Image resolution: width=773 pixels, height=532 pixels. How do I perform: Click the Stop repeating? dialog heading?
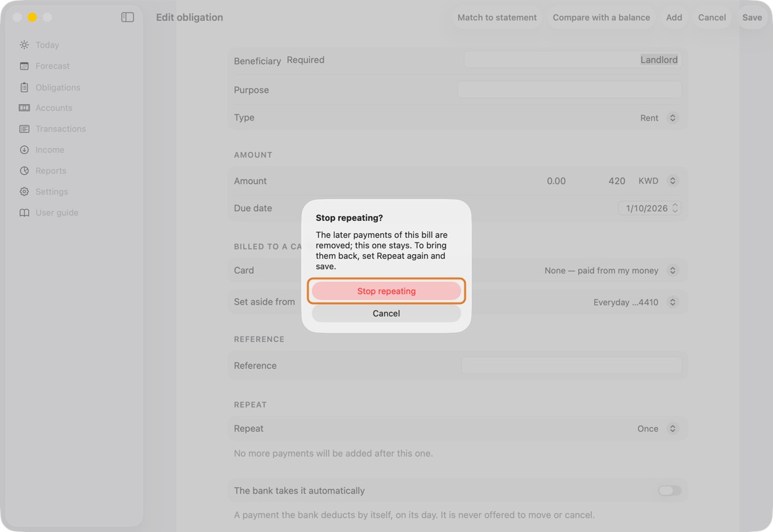point(349,218)
